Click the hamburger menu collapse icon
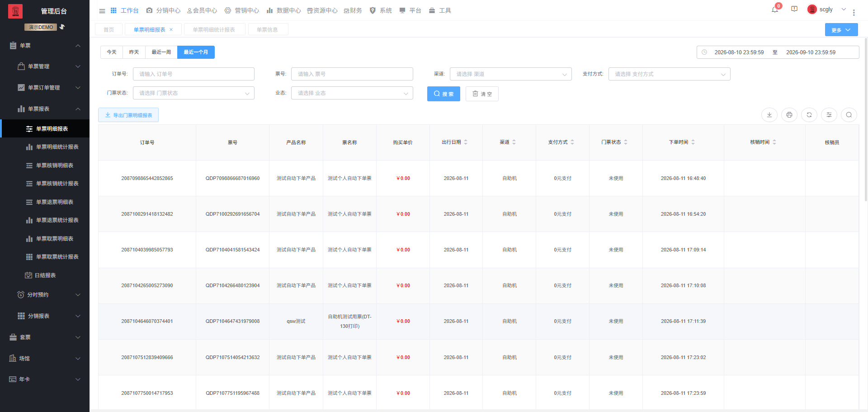Image resolution: width=868 pixels, height=412 pixels. 102,11
